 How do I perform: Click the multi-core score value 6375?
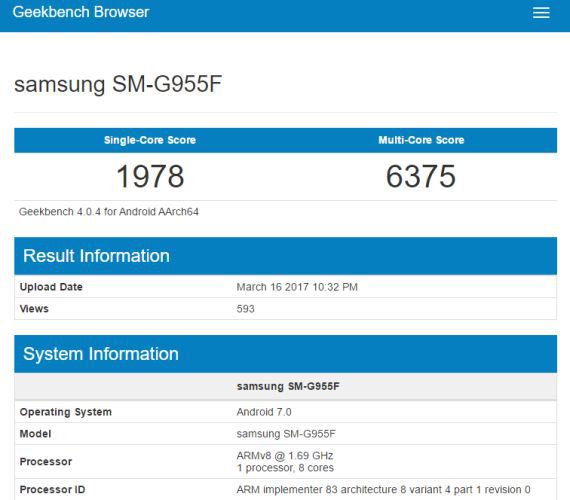(421, 176)
